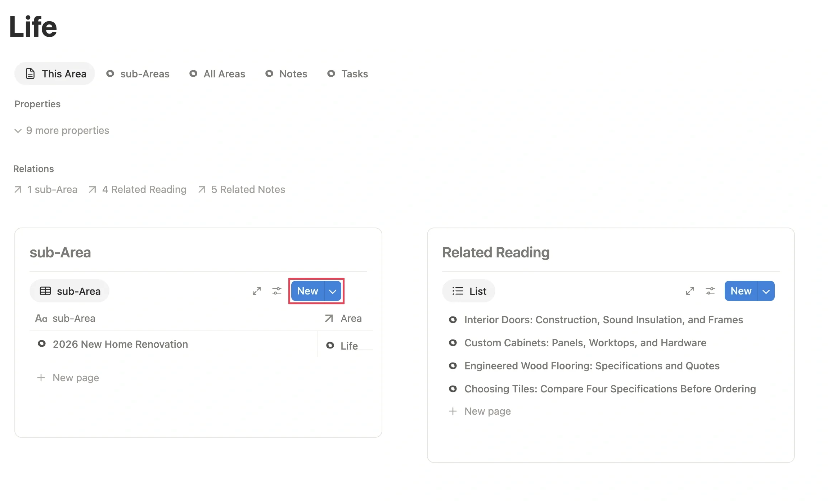Open New dropdown arrow in sub-Area panel
Image resolution: width=828 pixels, height=504 pixels.
click(x=333, y=291)
